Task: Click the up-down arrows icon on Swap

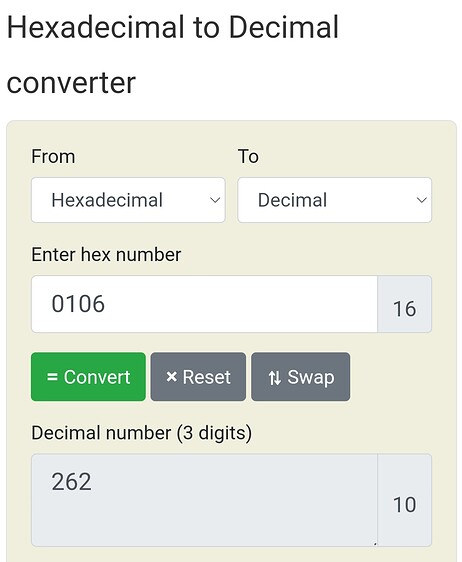Action: point(275,378)
